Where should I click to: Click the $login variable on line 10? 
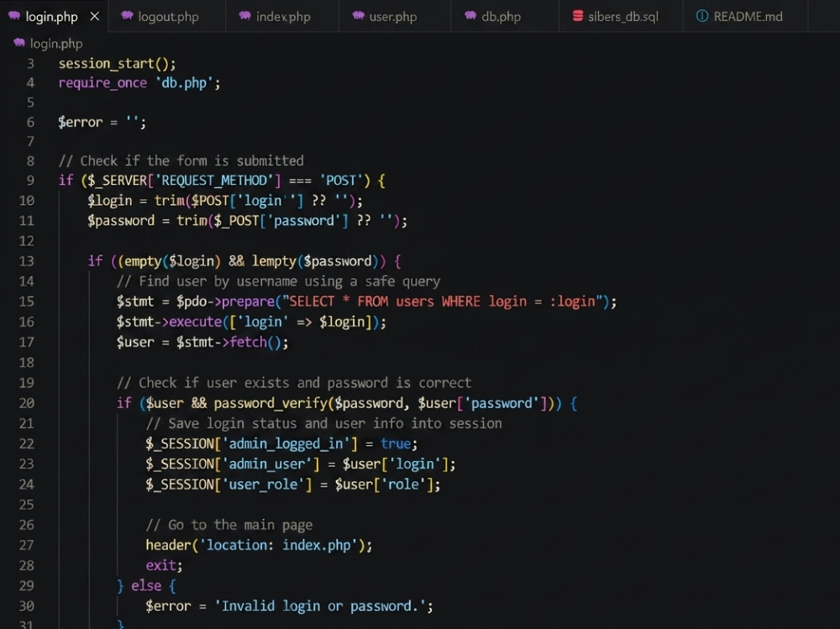coord(109,201)
